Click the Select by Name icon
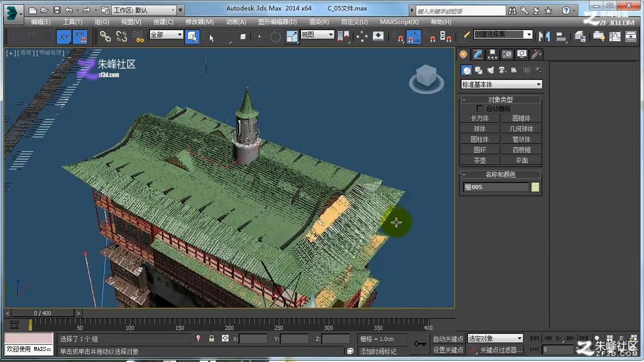Image resolution: width=644 pixels, height=362 pixels. tap(209, 36)
